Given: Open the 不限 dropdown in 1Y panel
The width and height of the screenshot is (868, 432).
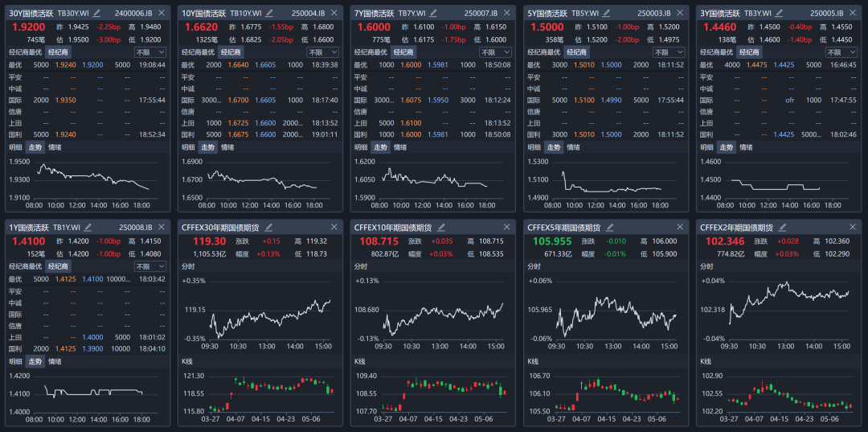Looking at the screenshot, I should point(150,266).
